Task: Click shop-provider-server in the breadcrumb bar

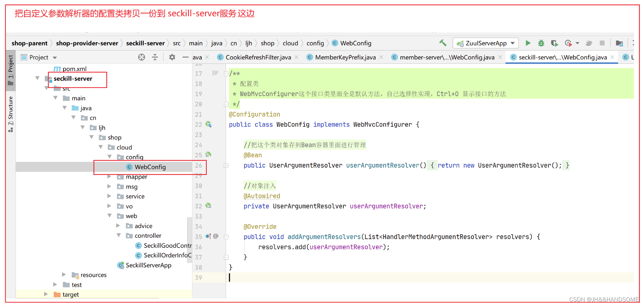Action: pyautogui.click(x=87, y=43)
